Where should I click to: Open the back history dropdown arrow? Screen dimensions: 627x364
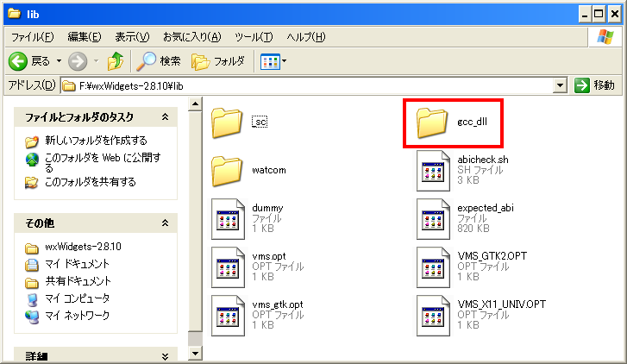(x=59, y=61)
